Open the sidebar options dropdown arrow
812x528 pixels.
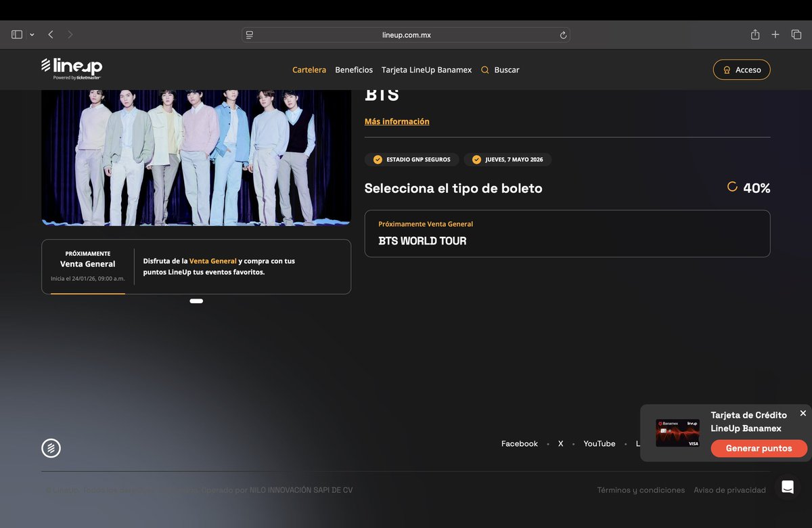coord(32,35)
